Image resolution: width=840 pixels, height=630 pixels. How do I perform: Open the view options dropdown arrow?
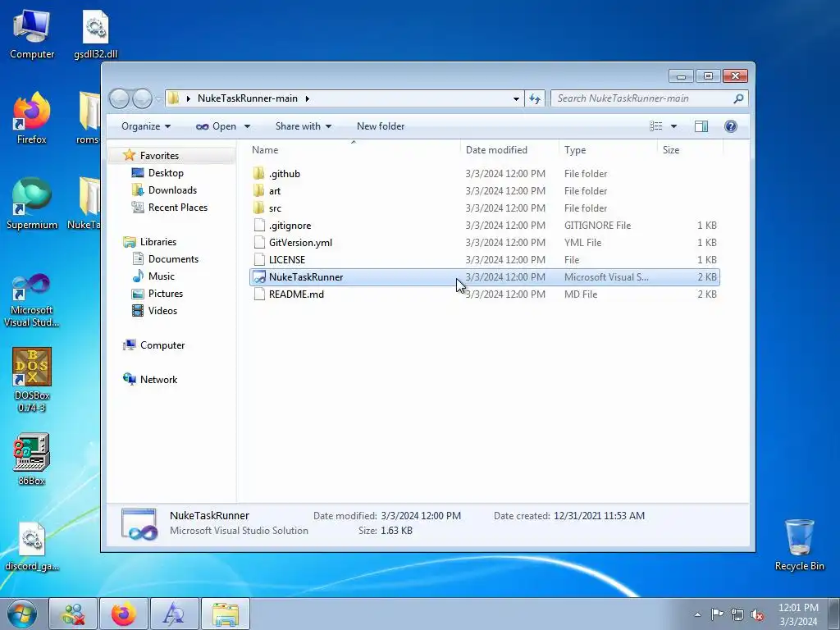tap(673, 126)
